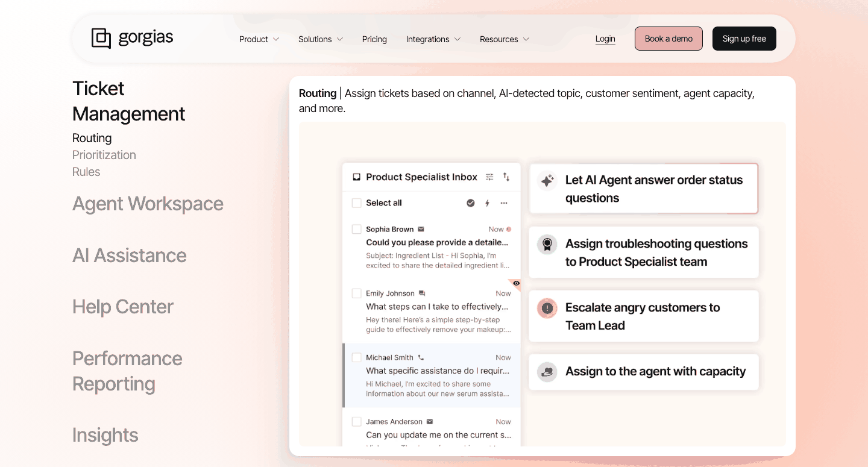The image size is (868, 467).
Task: Tick the James Anderson ticket checkbox
Action: [357, 422]
